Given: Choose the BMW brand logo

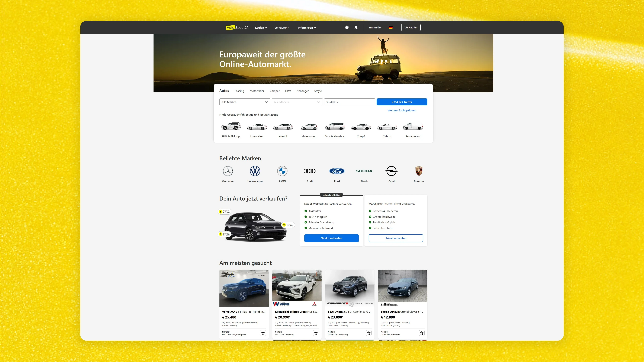Looking at the screenshot, I should (282, 171).
